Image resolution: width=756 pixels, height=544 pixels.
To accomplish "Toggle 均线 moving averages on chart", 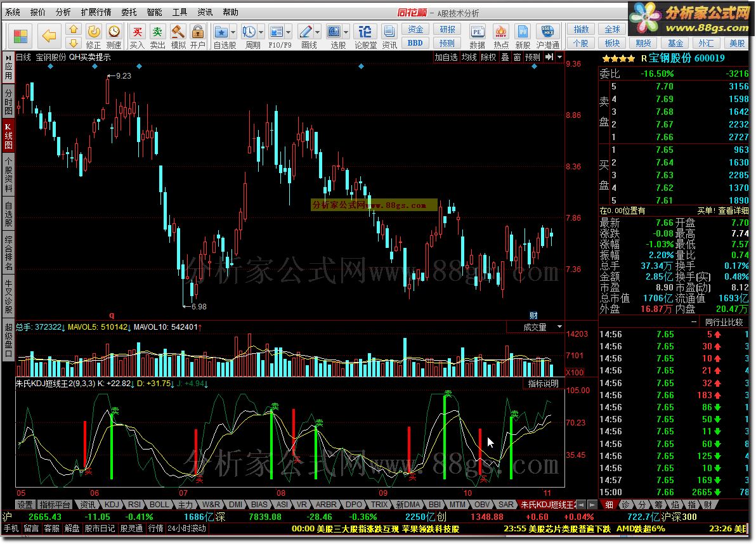I will [x=469, y=57].
